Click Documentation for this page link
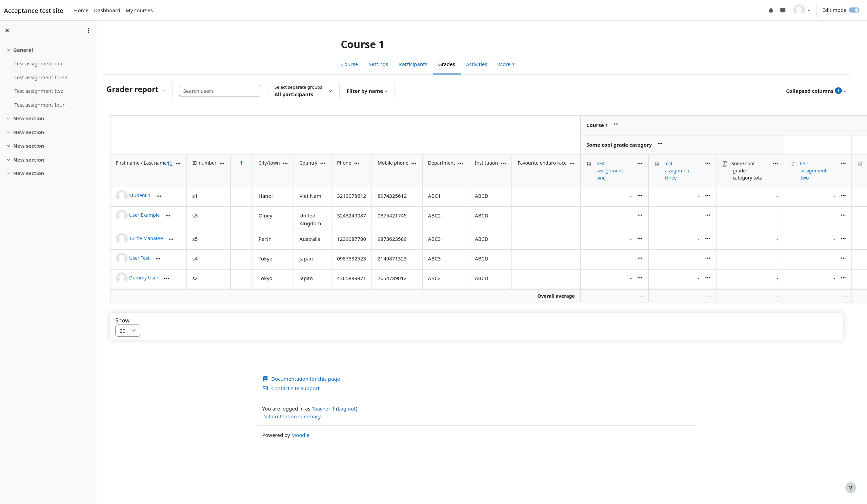Screen dimensions: 867x504 click(x=305, y=379)
